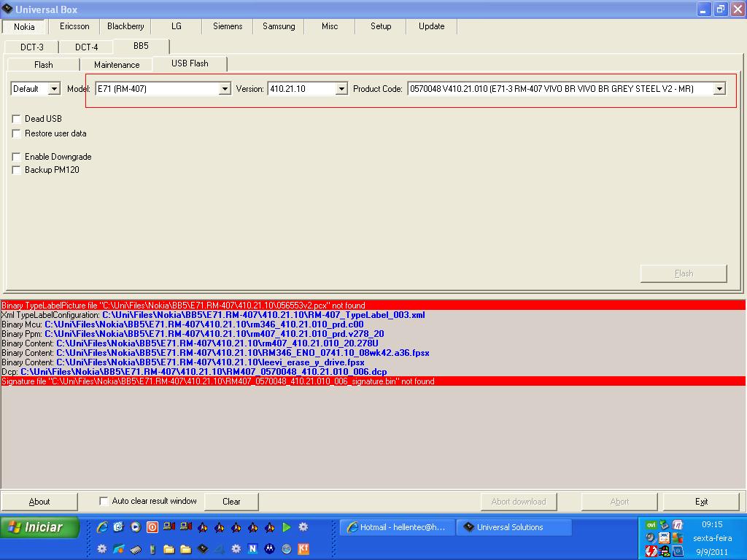Open the Blackberry tab

coord(125,26)
